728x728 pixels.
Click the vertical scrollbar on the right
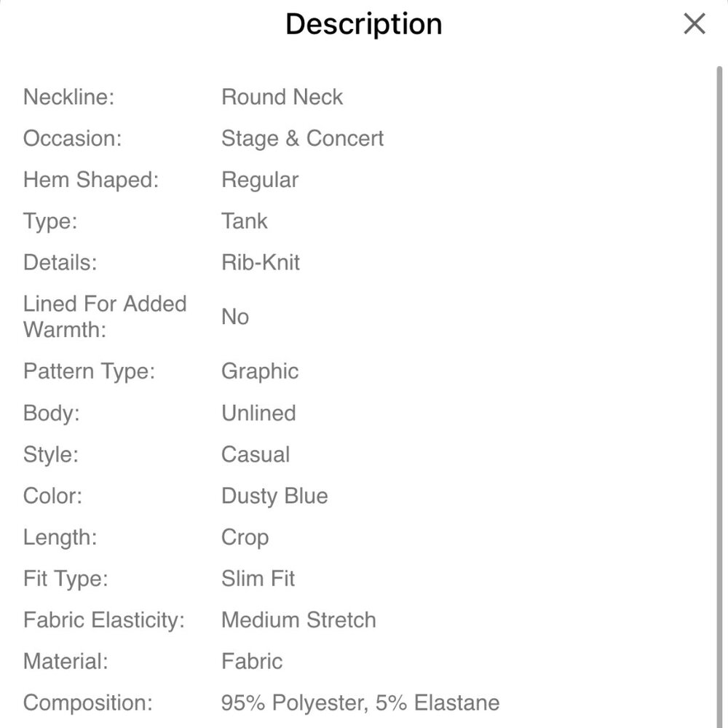point(719,364)
